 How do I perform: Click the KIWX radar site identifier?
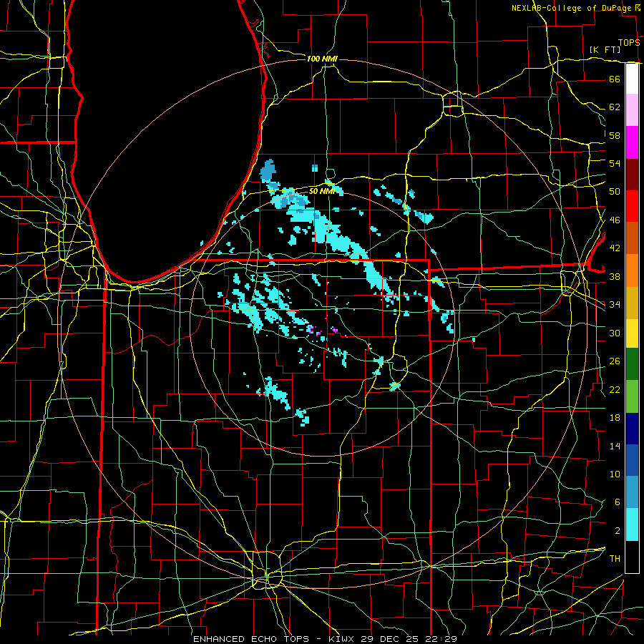point(343,639)
